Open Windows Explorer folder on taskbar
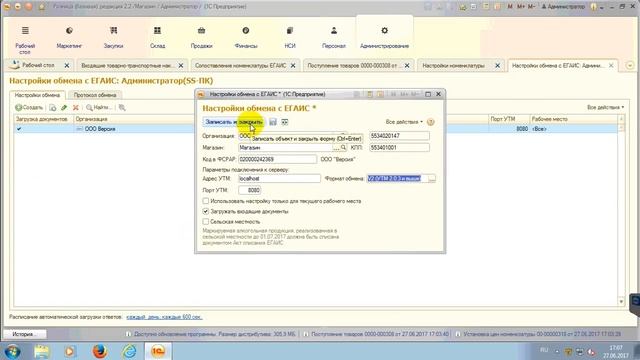Screen dimensions: 640x360 [x=41, y=351]
